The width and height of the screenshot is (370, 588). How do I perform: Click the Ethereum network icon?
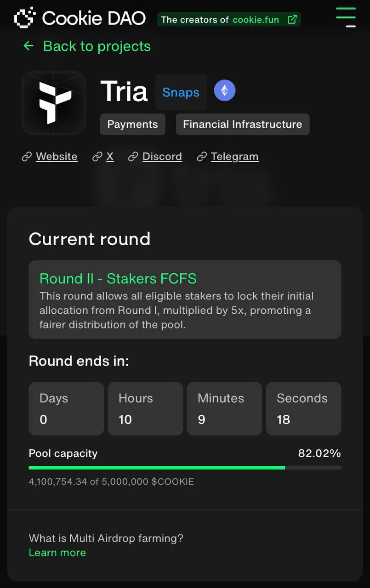click(x=224, y=91)
